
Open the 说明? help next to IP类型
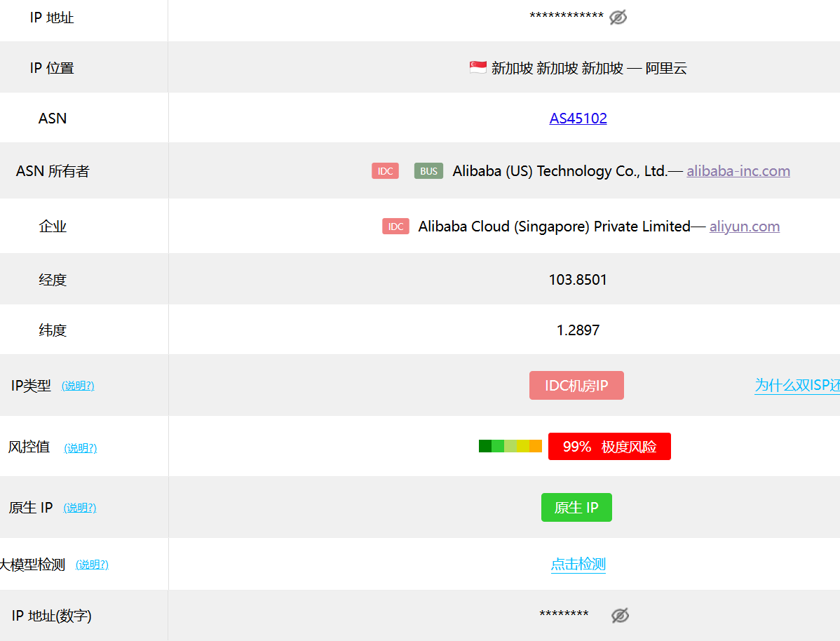(x=78, y=386)
